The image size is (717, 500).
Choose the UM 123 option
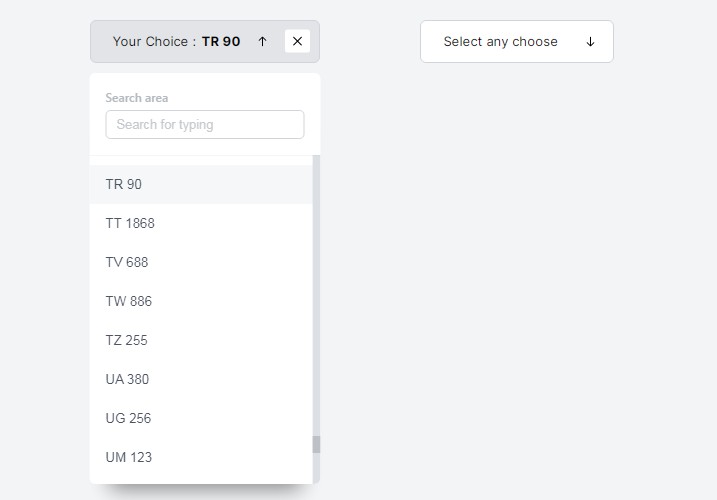[x=129, y=457]
